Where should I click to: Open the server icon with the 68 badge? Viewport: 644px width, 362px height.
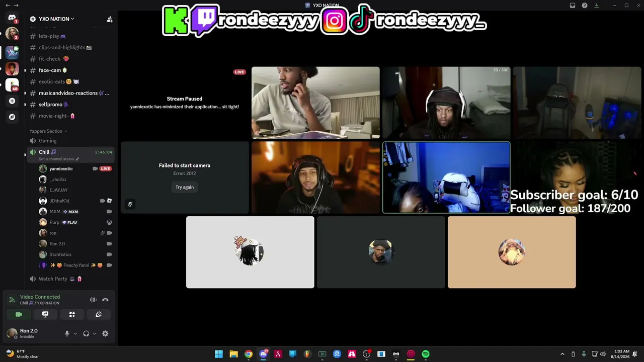click(x=12, y=84)
